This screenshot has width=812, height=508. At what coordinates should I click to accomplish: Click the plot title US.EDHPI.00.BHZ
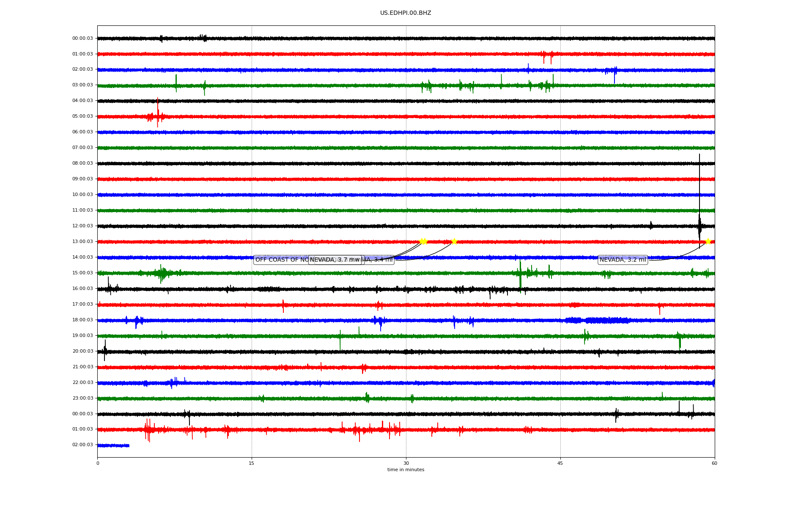tap(406, 13)
